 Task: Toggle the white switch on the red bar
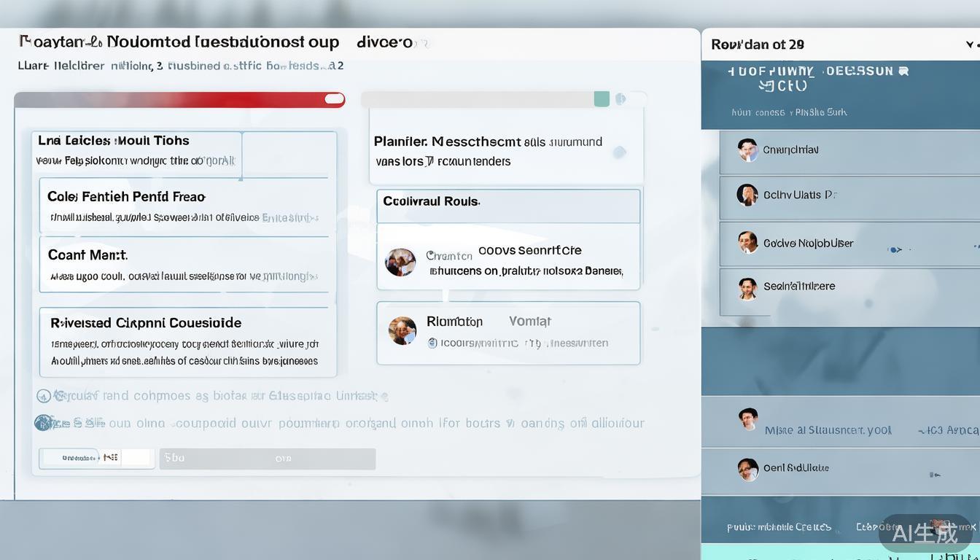click(334, 99)
